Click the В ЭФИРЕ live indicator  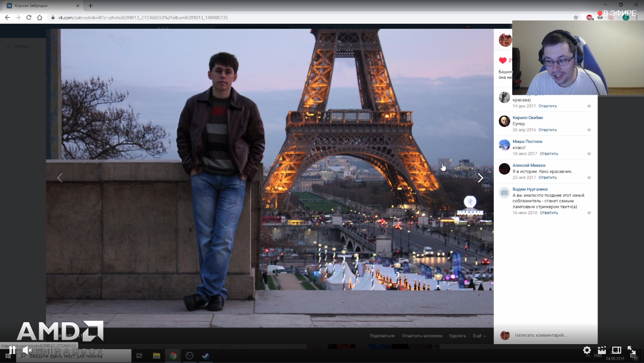click(x=617, y=13)
